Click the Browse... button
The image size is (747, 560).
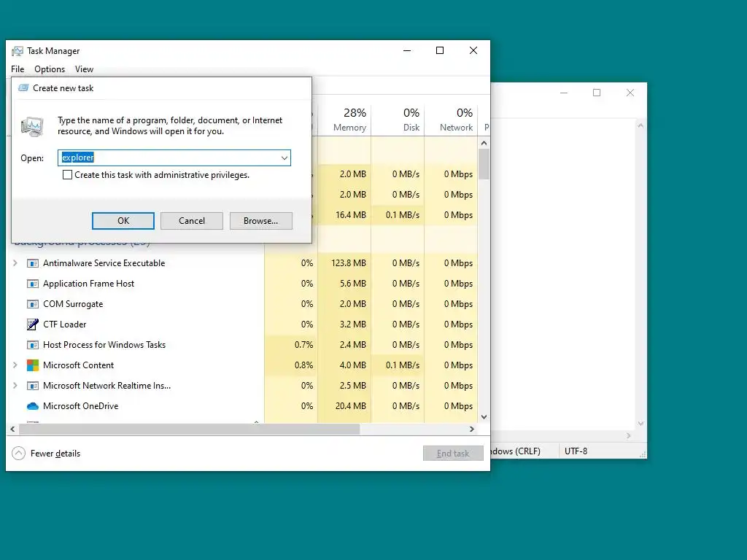coord(260,221)
